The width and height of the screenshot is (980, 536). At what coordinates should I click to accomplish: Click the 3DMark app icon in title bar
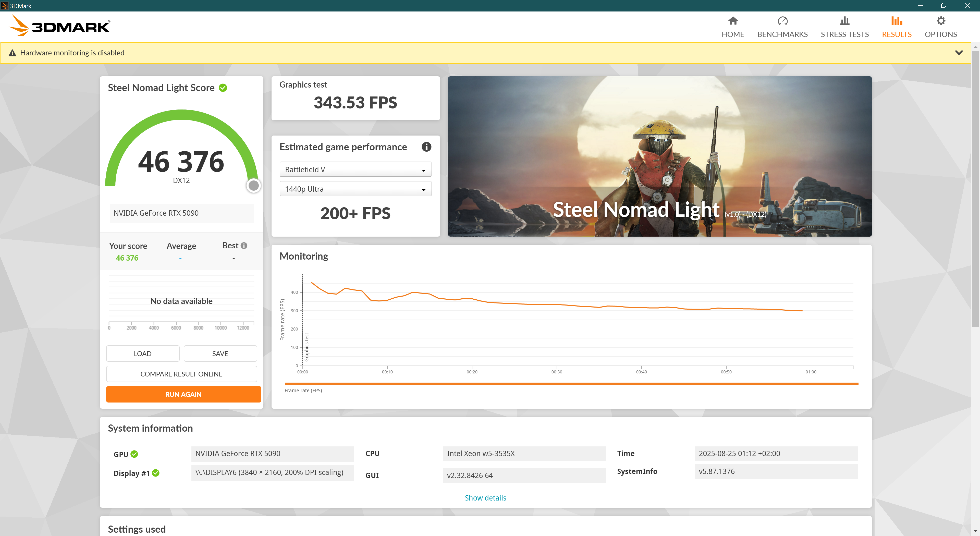pos(5,6)
